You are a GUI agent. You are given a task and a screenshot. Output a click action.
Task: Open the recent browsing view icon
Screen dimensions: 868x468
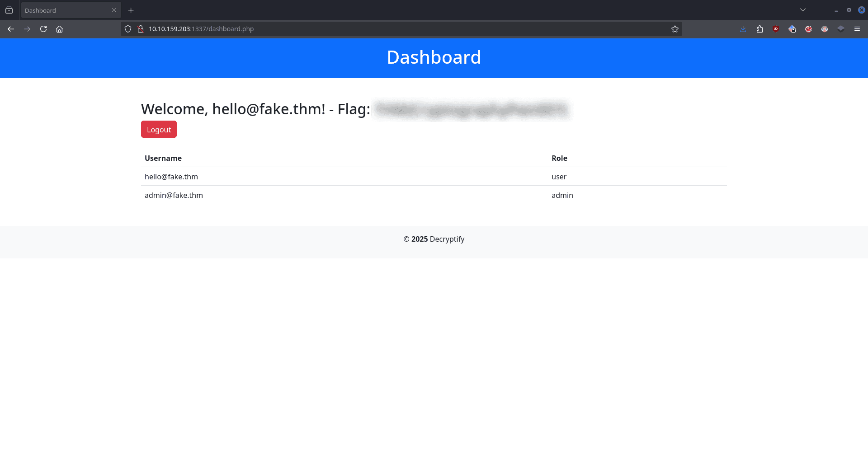pos(9,10)
